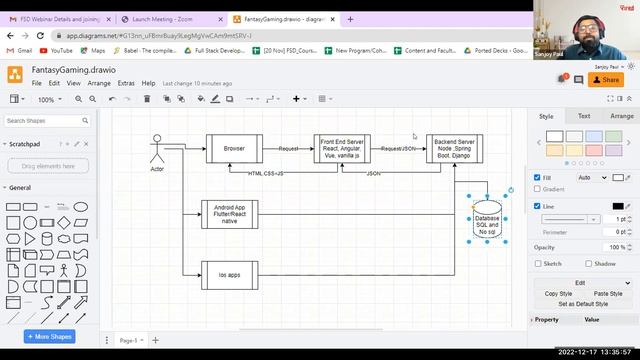Click the zoom out magnifier icon
The width and height of the screenshot is (640, 360).
[x=93, y=99]
